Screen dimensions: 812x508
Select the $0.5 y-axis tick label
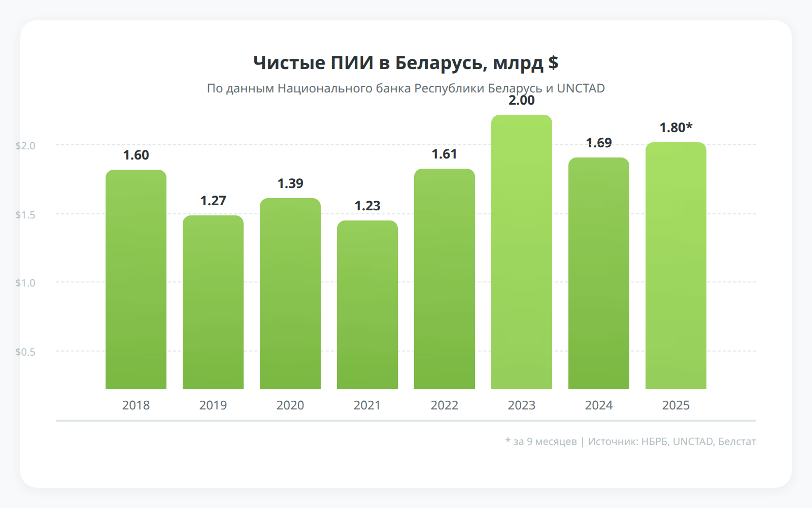25,352
